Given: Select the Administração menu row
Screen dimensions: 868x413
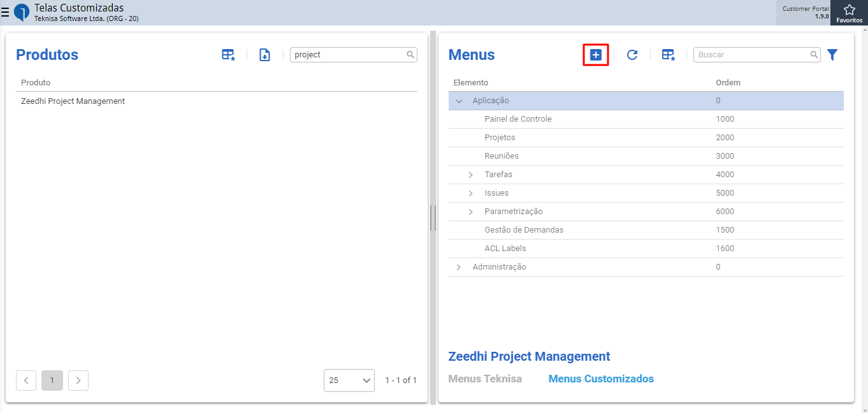Looking at the screenshot, I should (646, 267).
